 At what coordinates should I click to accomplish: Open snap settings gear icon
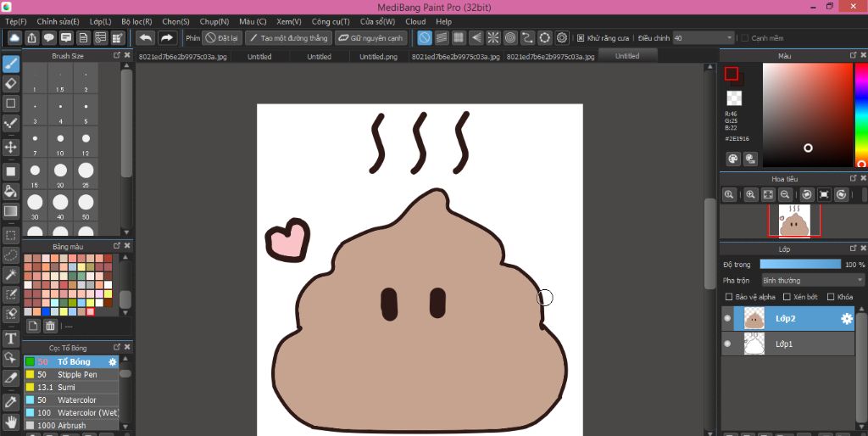point(563,37)
